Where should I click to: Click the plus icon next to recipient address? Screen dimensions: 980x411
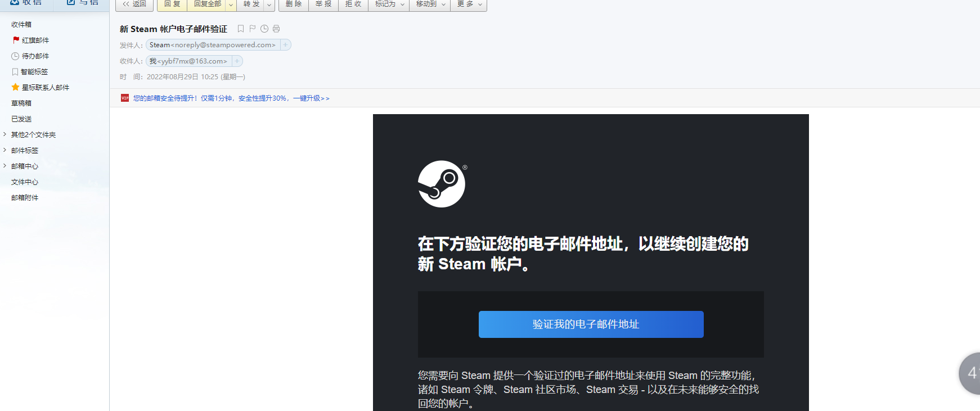(237, 61)
